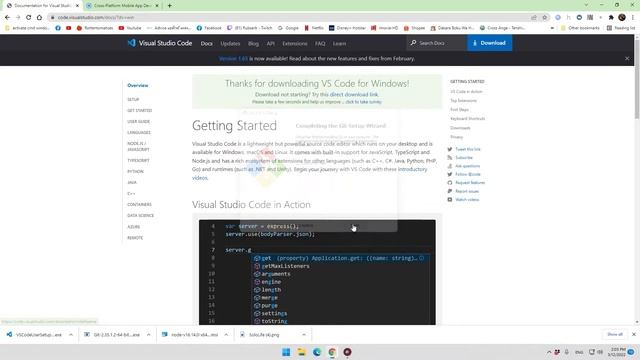640x360 pixels.
Task: Reload the page with the refresh icon
Action: click(29, 18)
